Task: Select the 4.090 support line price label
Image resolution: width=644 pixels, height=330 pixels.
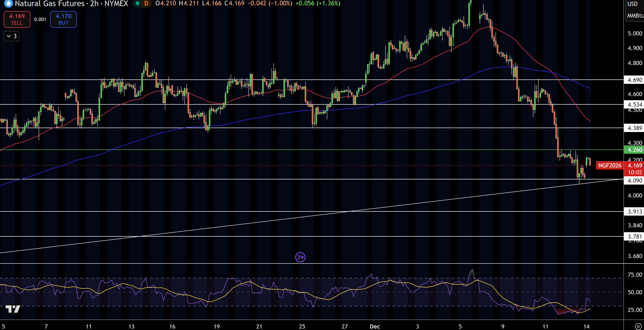Action: (x=634, y=181)
